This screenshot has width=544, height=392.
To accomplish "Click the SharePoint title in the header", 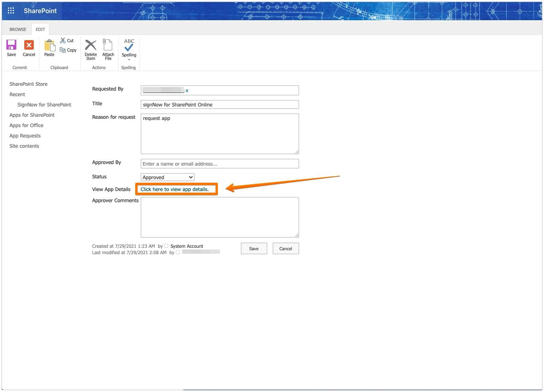I will tap(40, 11).
